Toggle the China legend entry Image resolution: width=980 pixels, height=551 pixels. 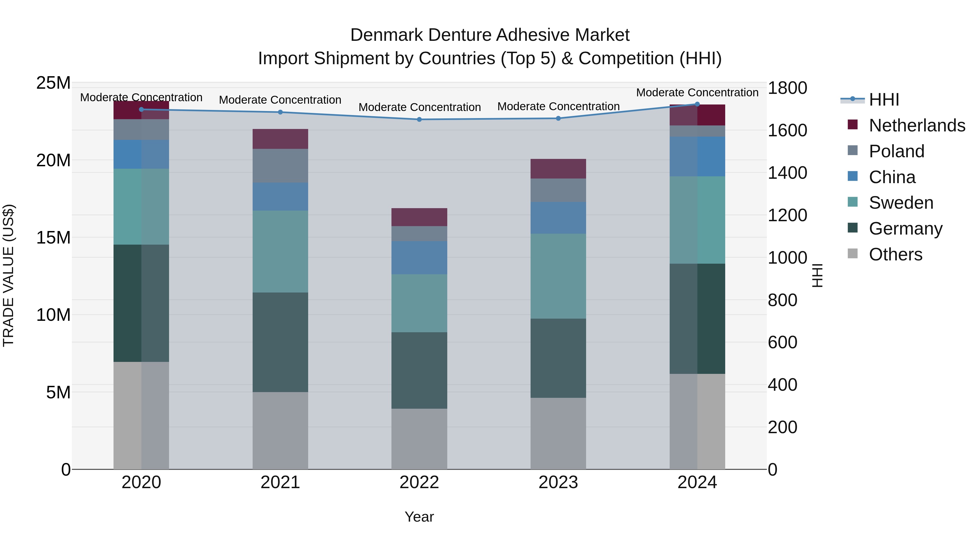point(881,177)
